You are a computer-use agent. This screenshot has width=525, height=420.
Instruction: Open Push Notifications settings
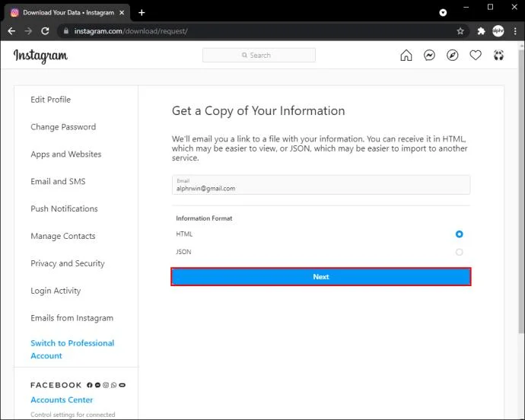tap(64, 209)
